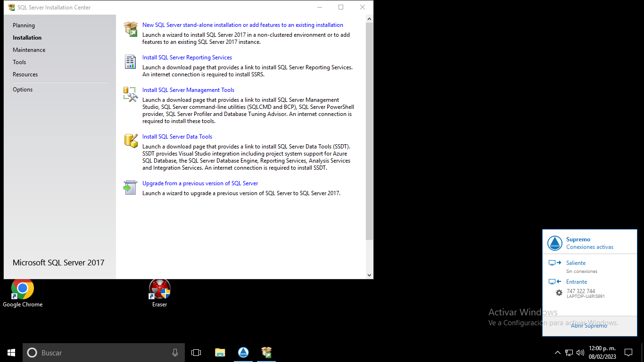The height and width of the screenshot is (362, 644).
Task: Click the Saliente outgoing connection icon
Action: point(555,263)
